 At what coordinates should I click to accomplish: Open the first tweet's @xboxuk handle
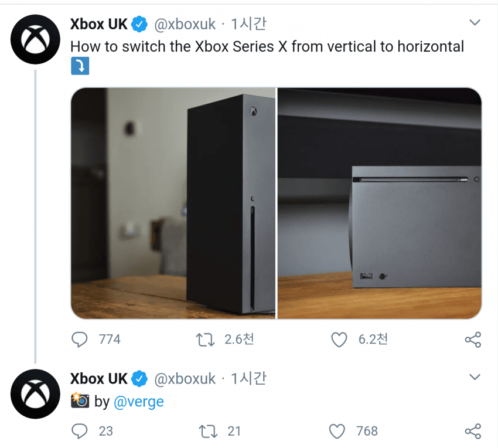pos(185,24)
